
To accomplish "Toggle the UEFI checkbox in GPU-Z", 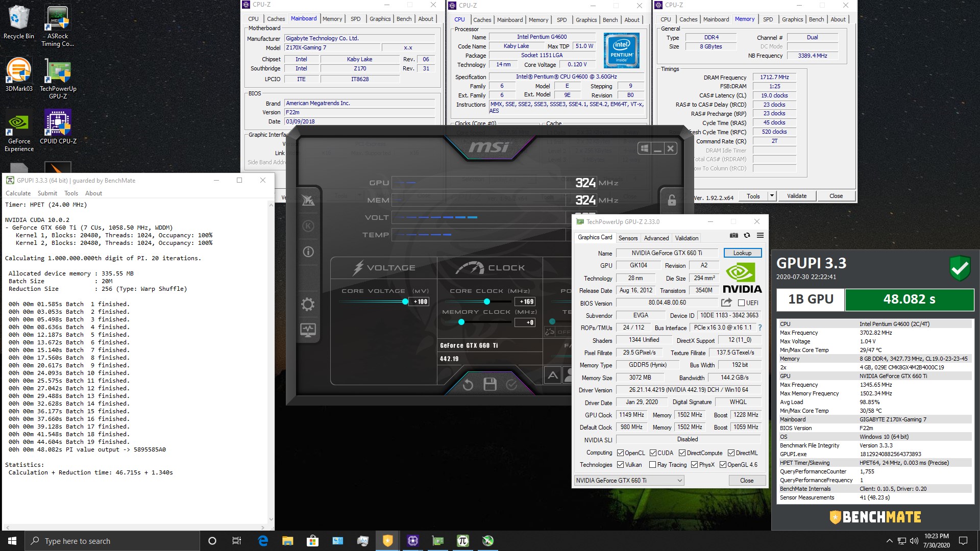I will click(x=741, y=303).
